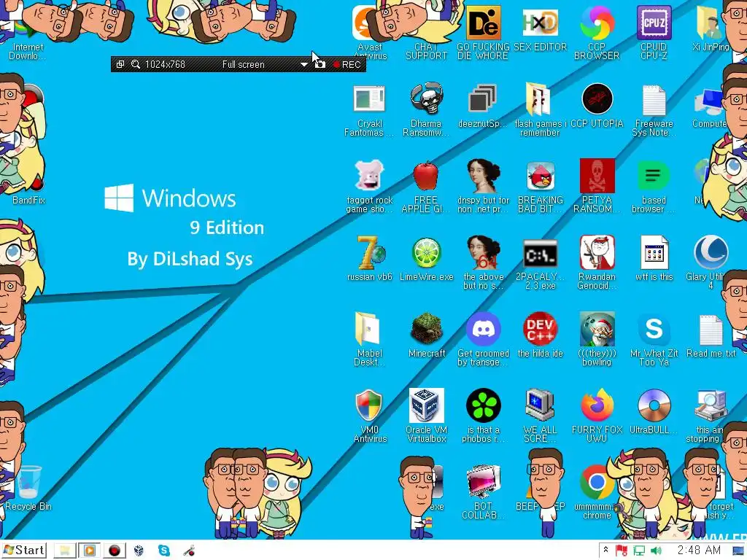Take a screenshot with recorder camera icon
Image resolution: width=747 pixels, height=560 pixels.
(320, 64)
